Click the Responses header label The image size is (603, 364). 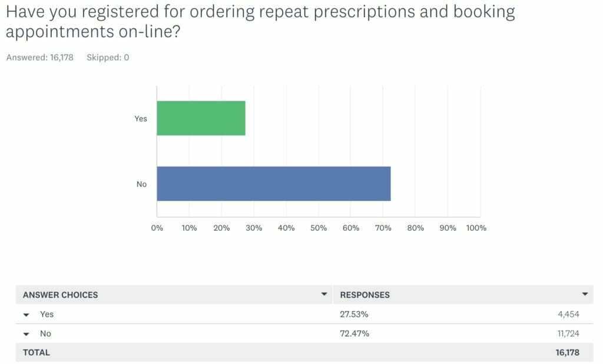point(365,294)
